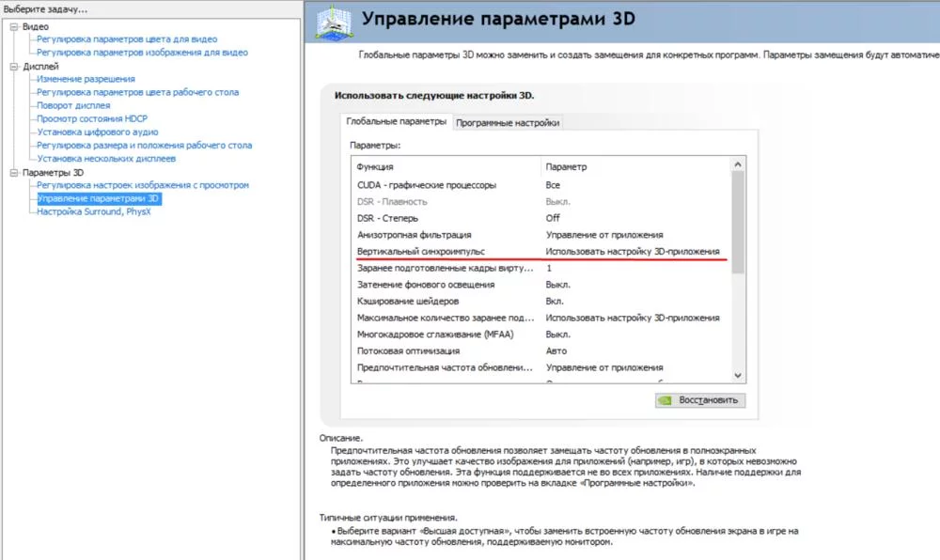Open Изменение разрешения page
Screen dimensions: 940x560
point(86,79)
